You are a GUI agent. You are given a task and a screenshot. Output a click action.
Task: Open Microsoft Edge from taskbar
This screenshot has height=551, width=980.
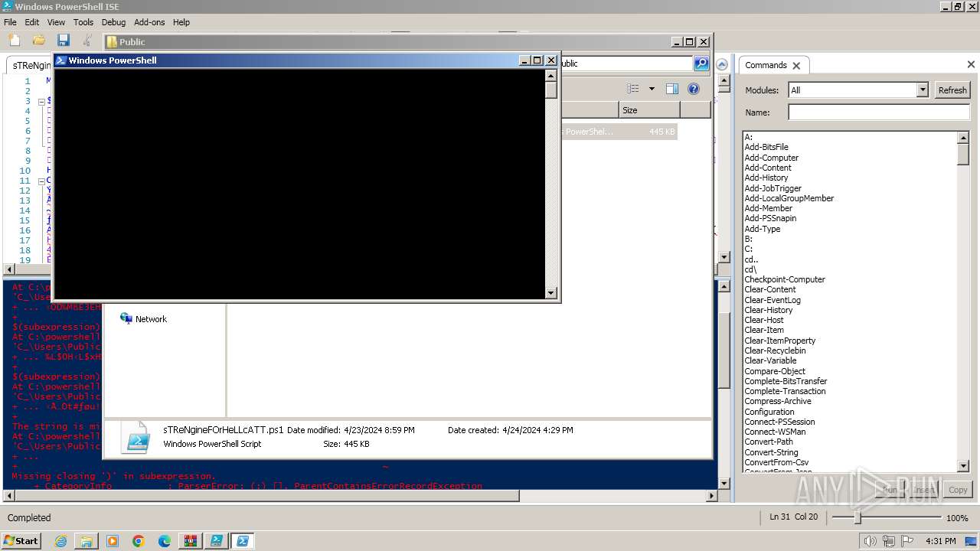point(165,541)
